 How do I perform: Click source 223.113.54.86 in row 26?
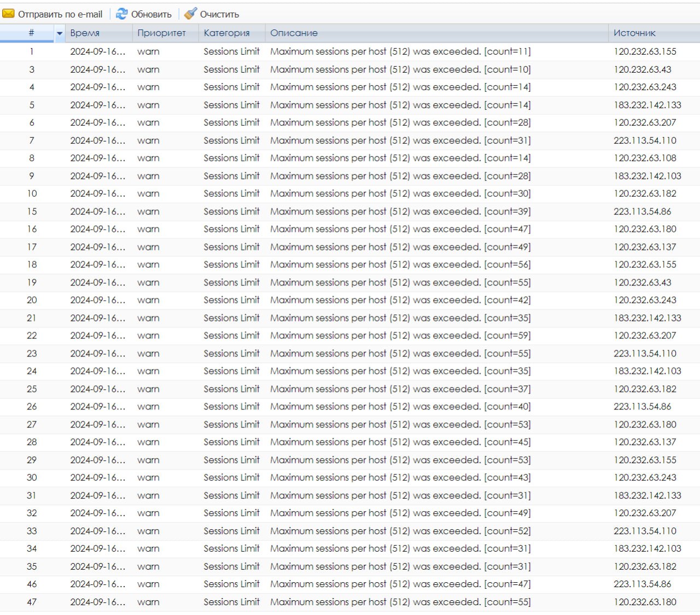642,407
